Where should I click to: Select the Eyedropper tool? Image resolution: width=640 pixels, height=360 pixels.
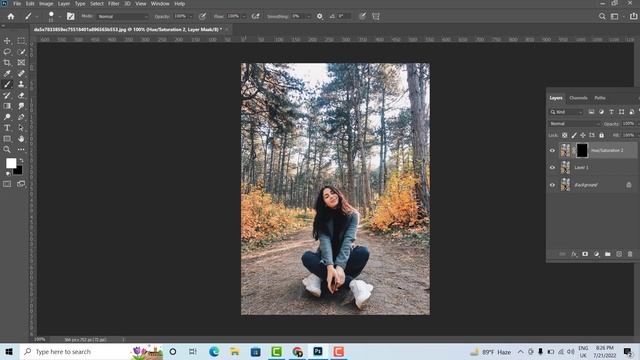point(7,73)
